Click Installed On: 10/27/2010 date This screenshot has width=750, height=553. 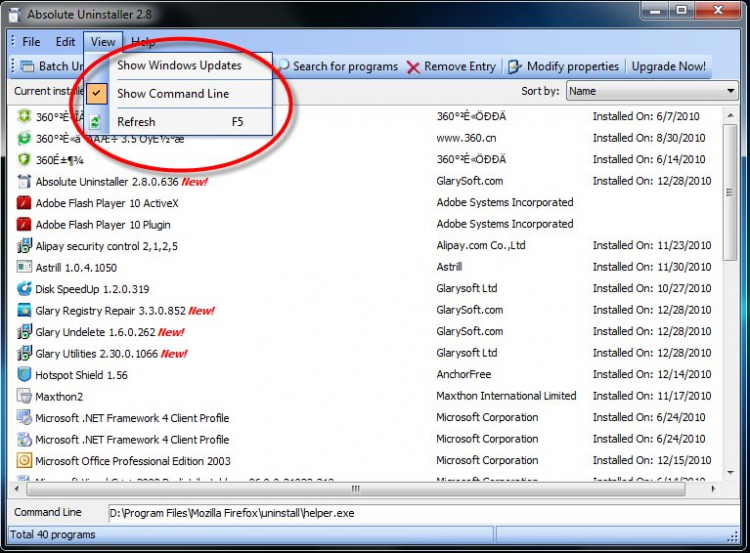(652, 288)
